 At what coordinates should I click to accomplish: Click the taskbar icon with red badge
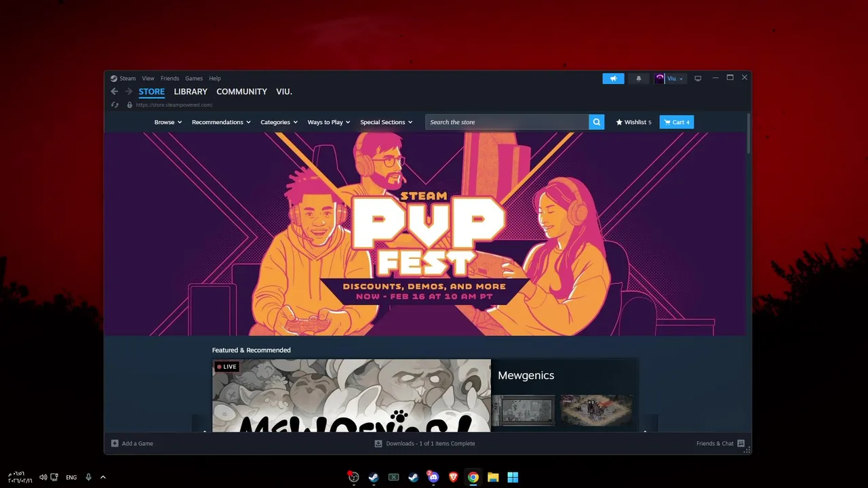coord(353,477)
